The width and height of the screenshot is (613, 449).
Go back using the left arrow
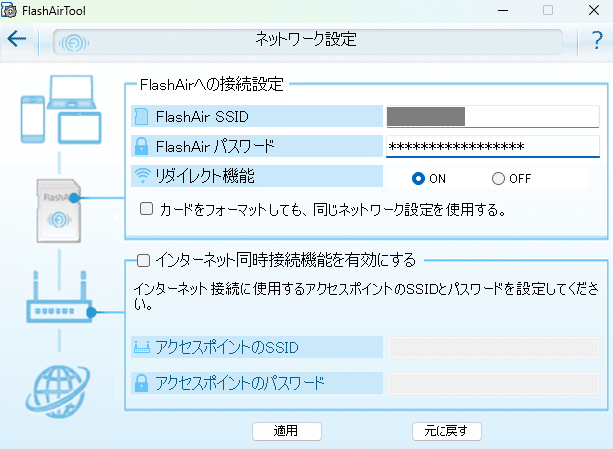pos(17,39)
